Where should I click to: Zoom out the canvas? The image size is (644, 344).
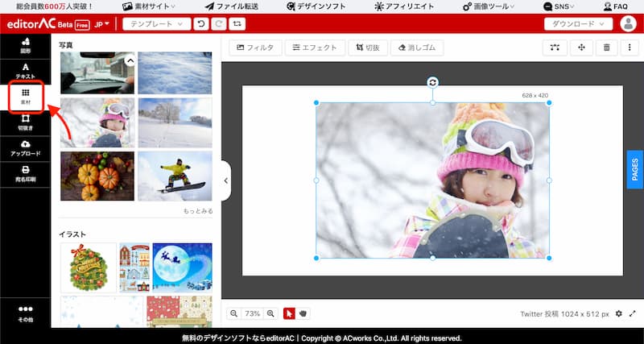(233, 313)
